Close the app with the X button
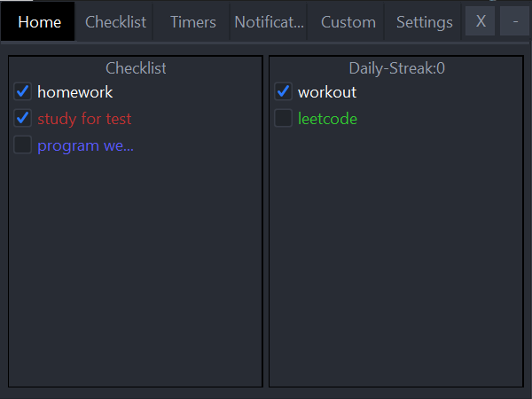This screenshot has height=399, width=532. click(x=480, y=21)
